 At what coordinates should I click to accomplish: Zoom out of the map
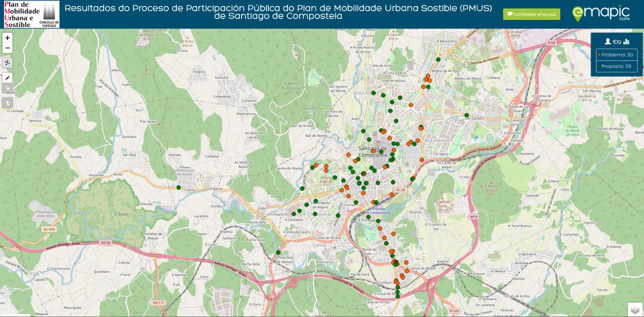8,48
